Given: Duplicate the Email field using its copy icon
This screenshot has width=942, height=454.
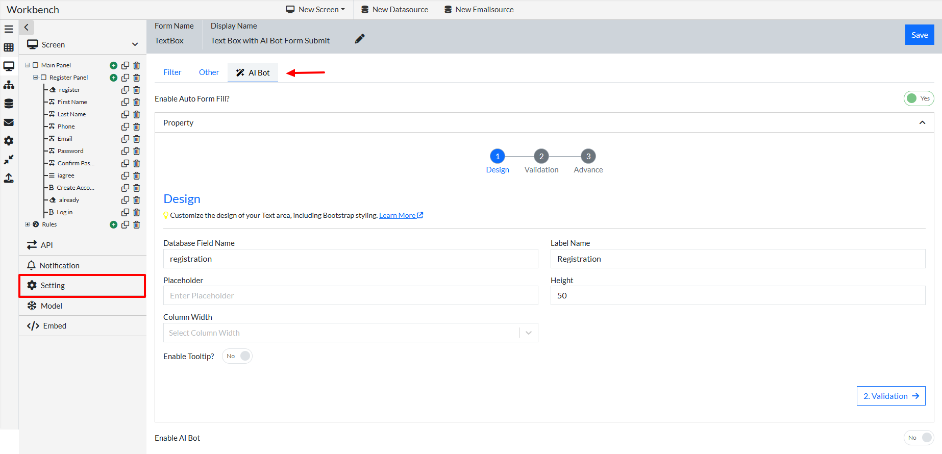Looking at the screenshot, I should [x=125, y=139].
